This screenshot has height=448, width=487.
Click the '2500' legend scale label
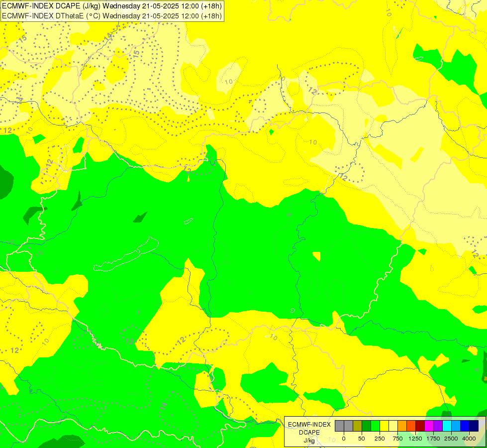[451, 439]
